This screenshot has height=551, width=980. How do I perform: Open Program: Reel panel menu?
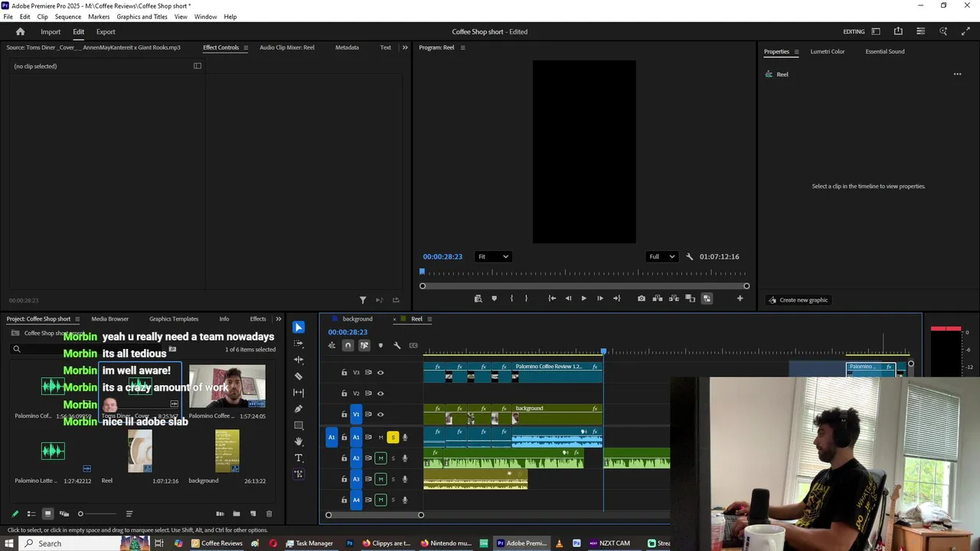click(x=462, y=47)
